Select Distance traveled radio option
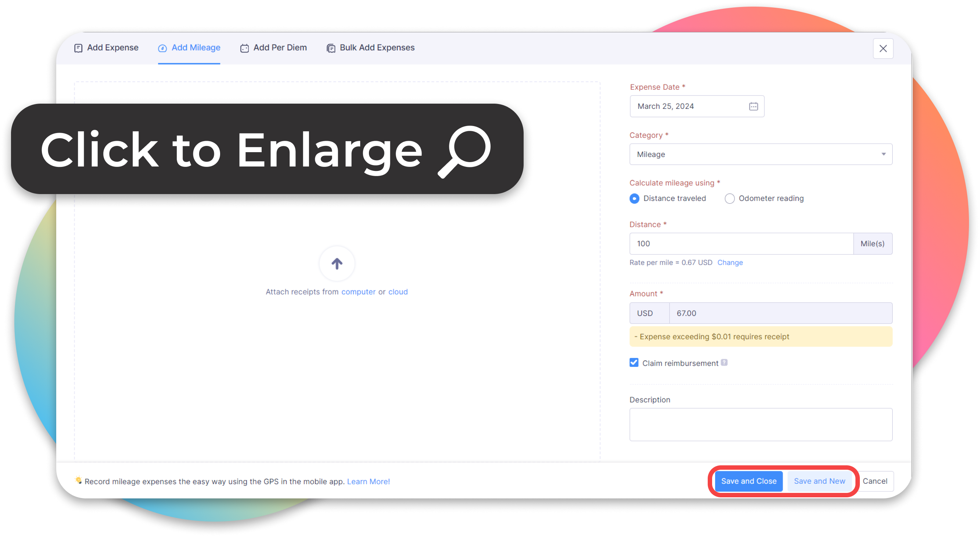This screenshot has width=980, height=537. (634, 198)
